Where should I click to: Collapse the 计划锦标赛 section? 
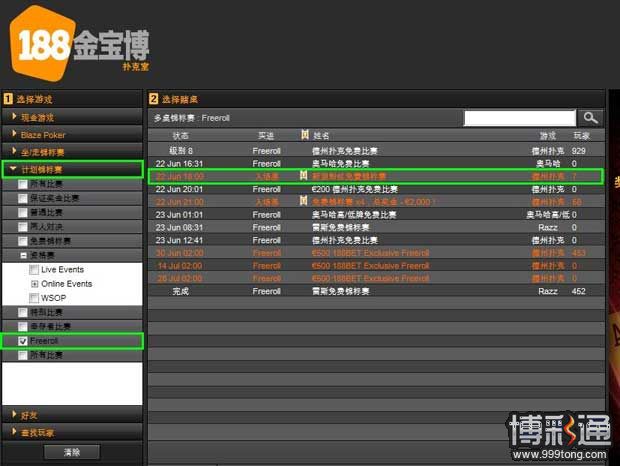pos(72,169)
